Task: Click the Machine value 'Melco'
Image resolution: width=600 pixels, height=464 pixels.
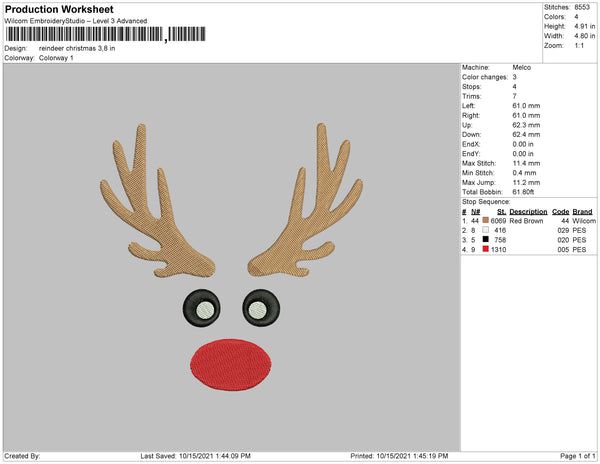Action: 522,67
